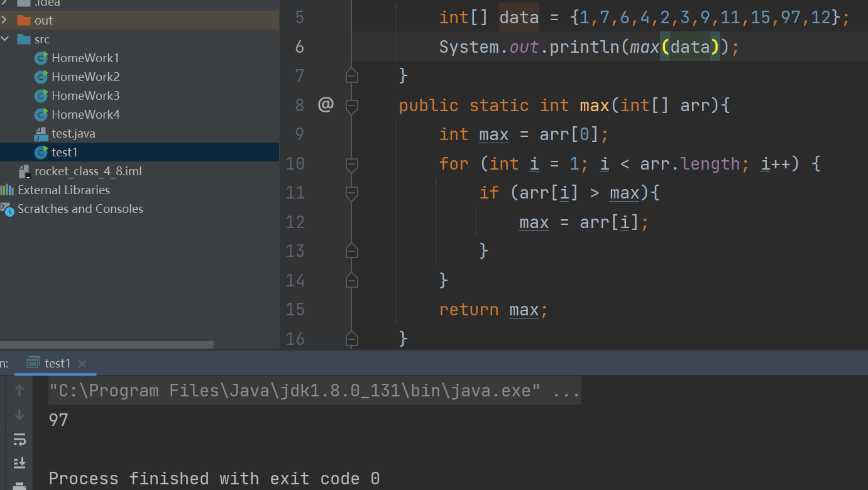Select the src folder icon

[24, 39]
